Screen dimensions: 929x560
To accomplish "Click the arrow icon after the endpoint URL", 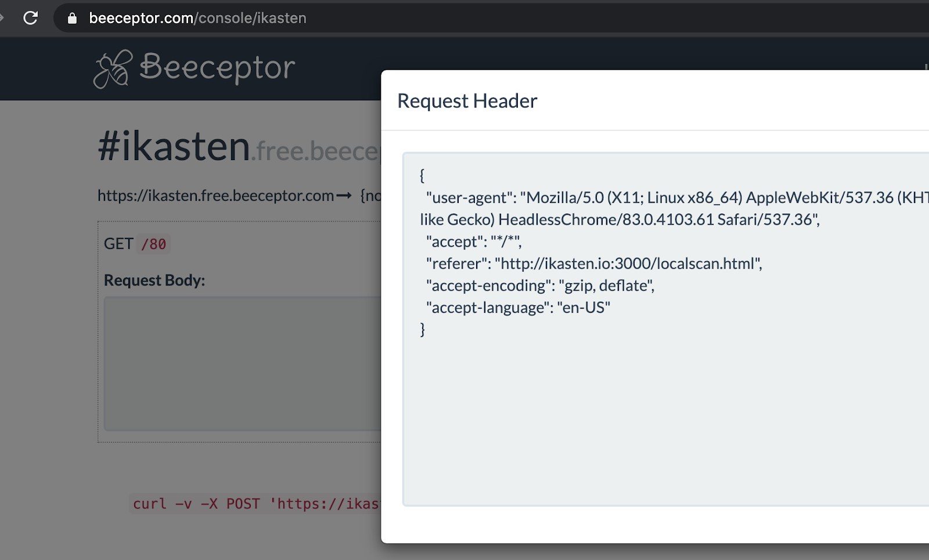I will [x=344, y=196].
